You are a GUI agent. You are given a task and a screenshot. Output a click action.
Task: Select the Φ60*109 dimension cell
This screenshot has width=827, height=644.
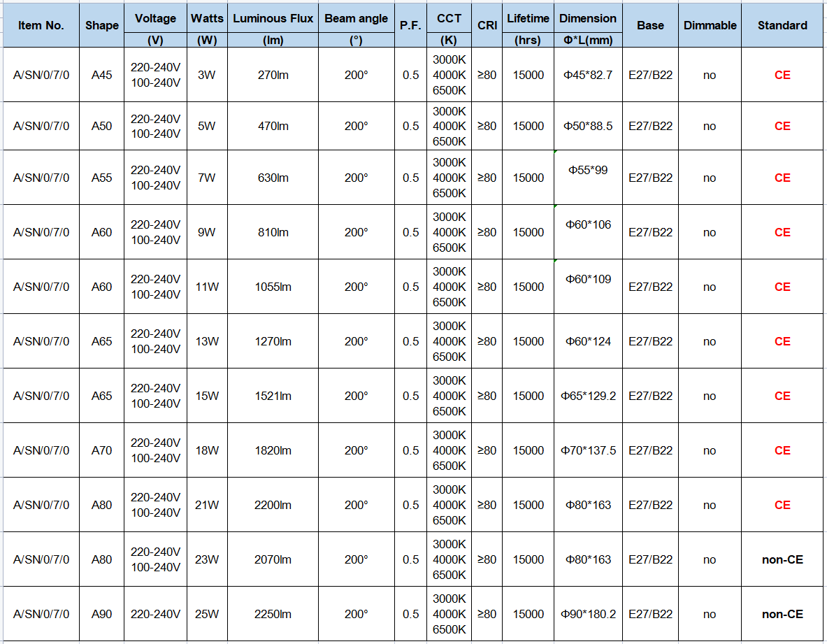point(588,287)
